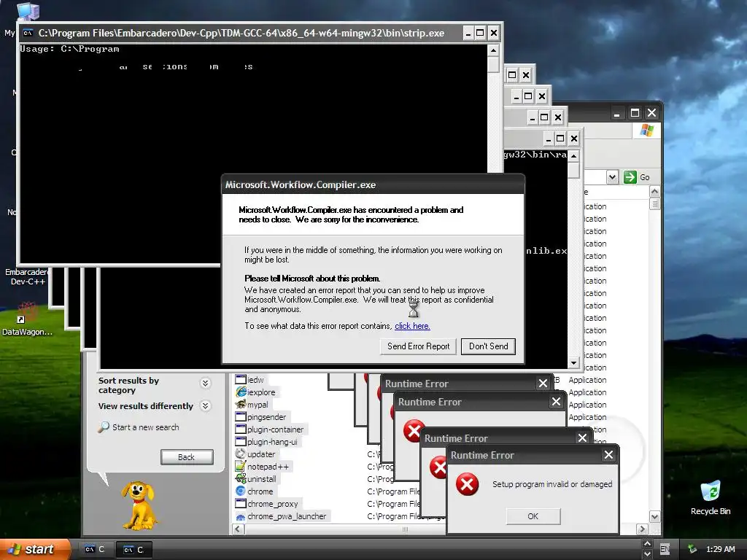The image size is (747, 560).
Task: Open the DataWagon desktop shortcut
Action: pos(27,319)
